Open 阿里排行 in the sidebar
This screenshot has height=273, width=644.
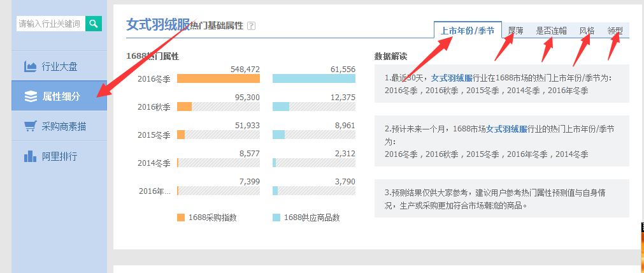click(59, 156)
